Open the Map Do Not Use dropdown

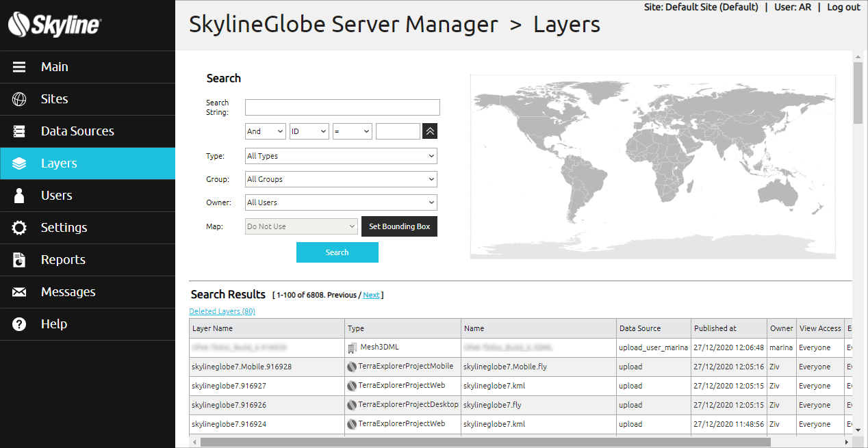(x=301, y=226)
